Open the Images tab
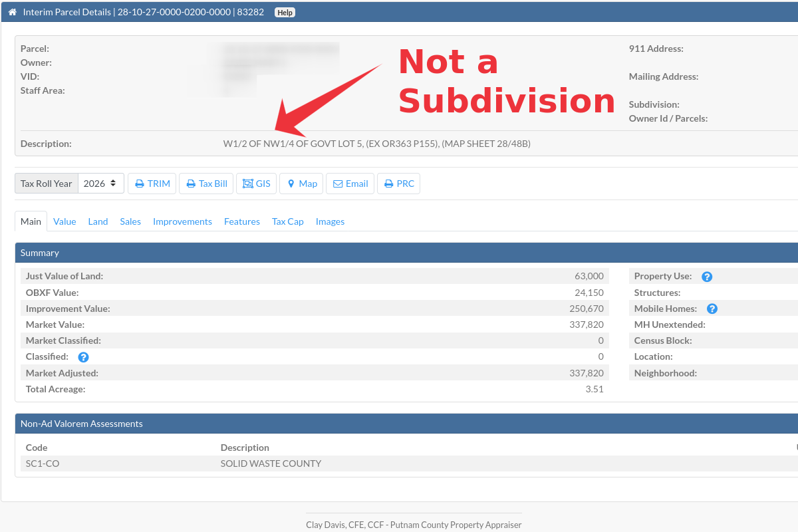 point(330,221)
